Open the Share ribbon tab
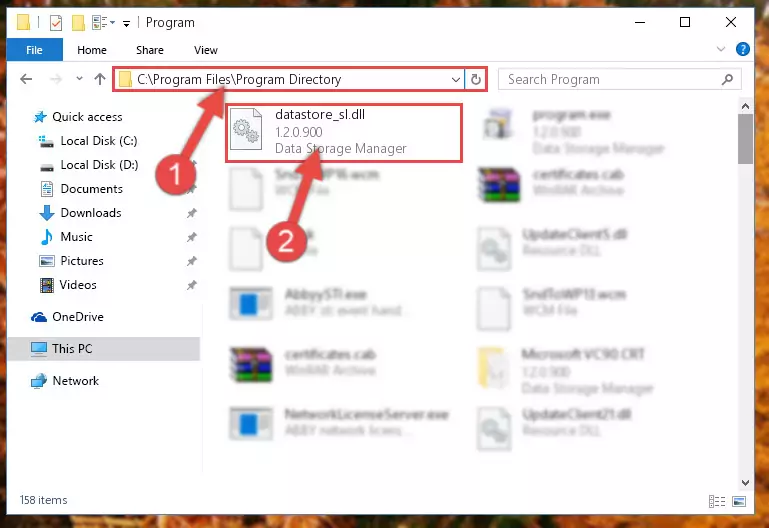 (x=150, y=50)
